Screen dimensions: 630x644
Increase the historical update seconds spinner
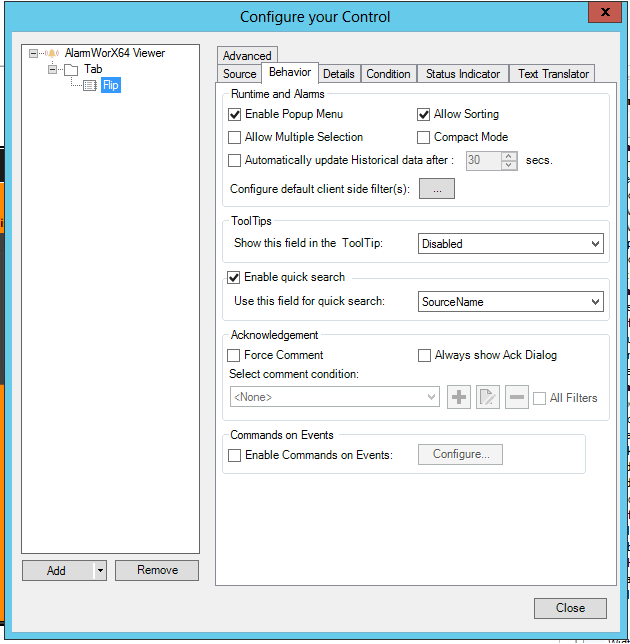click(509, 156)
